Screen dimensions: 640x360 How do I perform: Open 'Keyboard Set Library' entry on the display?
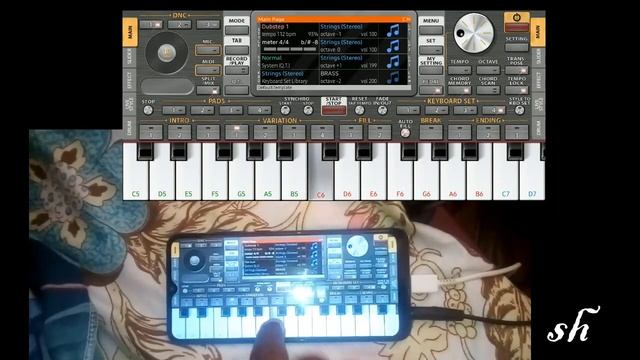click(x=284, y=81)
